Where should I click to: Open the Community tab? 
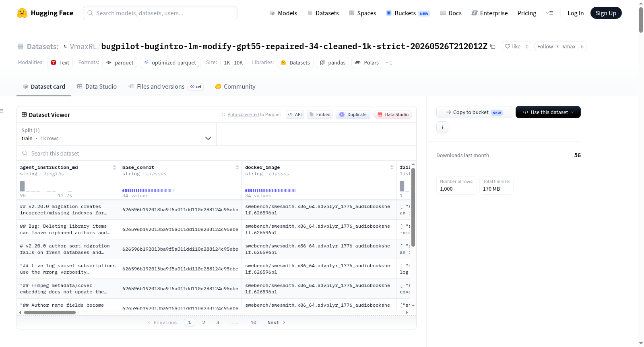point(235,86)
